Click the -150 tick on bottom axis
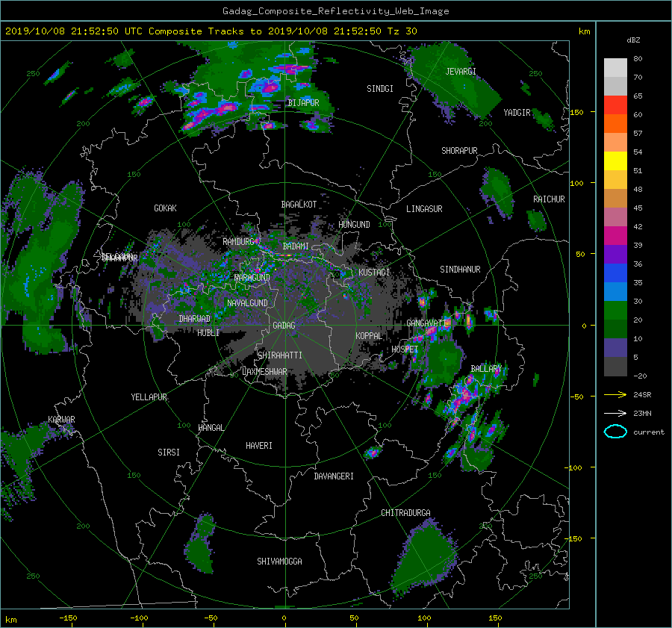The height and width of the screenshot is (628, 672). point(68,618)
